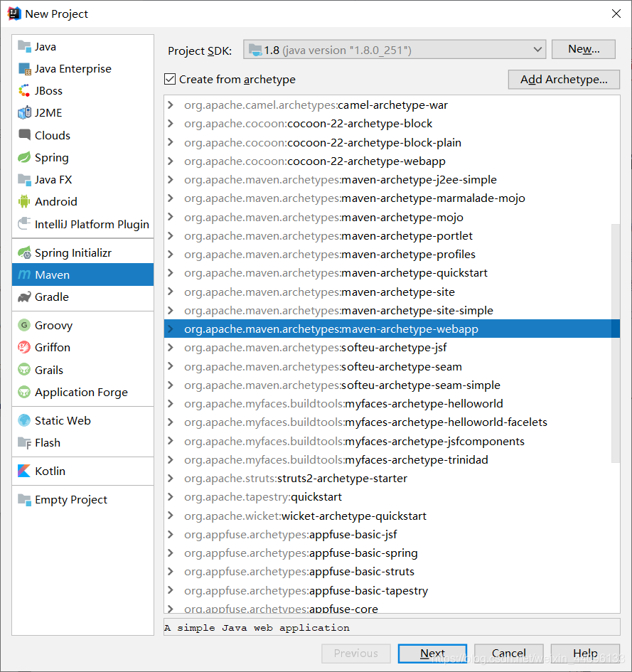Viewport: 632px width, 672px height.
Task: Close the New Project dialog
Action: pyautogui.click(x=616, y=14)
